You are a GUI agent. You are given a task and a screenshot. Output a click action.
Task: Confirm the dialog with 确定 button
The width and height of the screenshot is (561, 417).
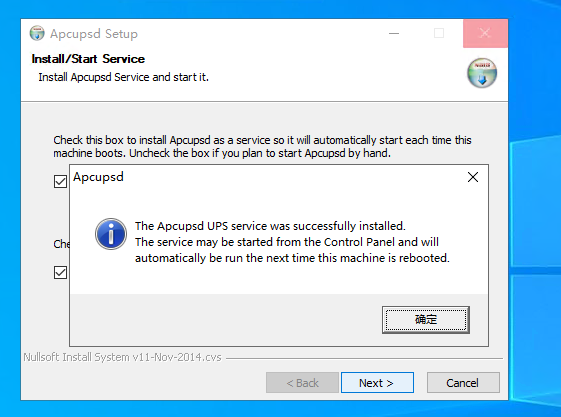click(x=426, y=319)
